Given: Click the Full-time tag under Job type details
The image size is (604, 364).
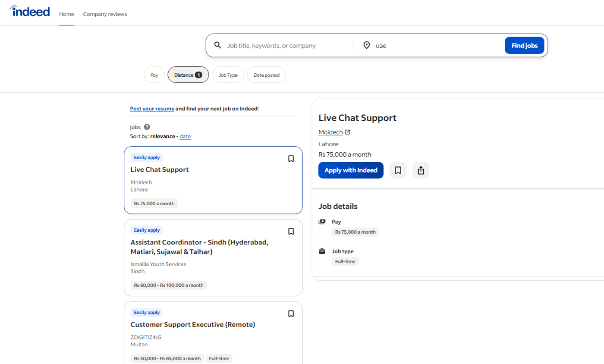Looking at the screenshot, I should (345, 261).
